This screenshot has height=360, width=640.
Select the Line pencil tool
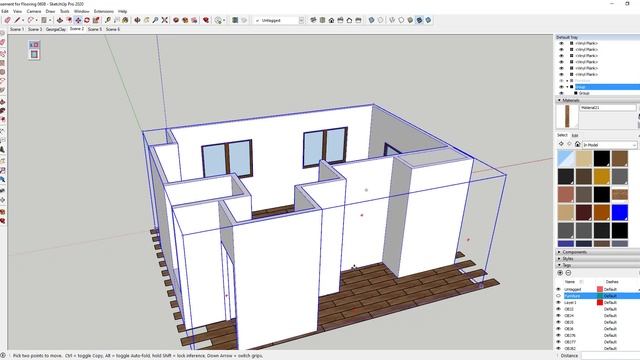pyautogui.click(x=17, y=20)
